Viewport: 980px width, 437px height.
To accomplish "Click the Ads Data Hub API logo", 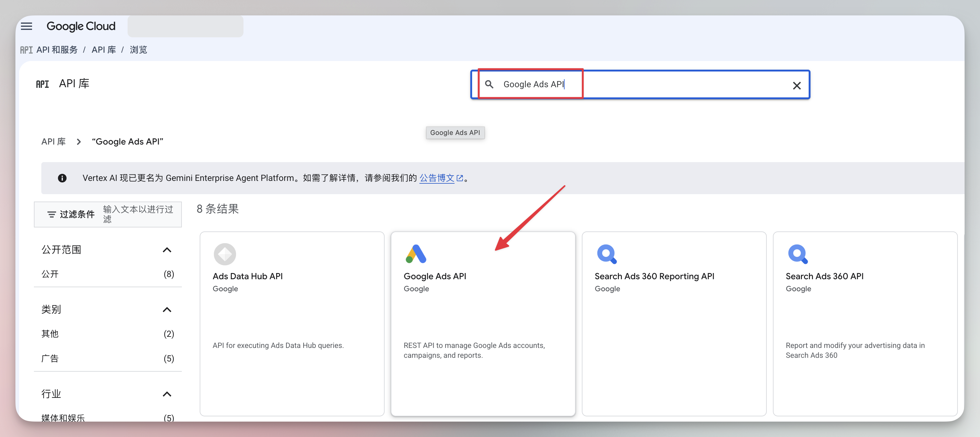I will click(x=225, y=254).
